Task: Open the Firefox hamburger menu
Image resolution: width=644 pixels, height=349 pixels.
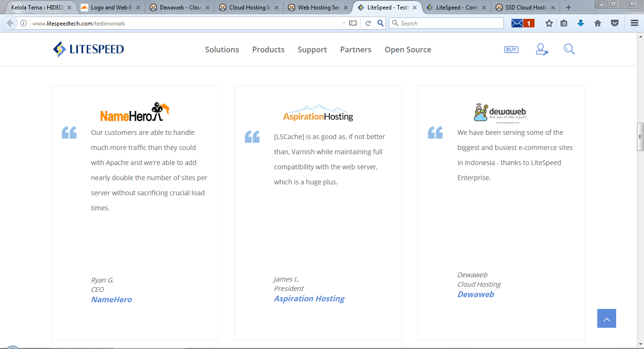Action: point(635,23)
